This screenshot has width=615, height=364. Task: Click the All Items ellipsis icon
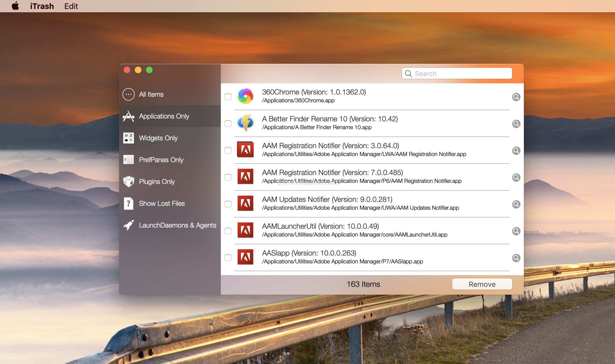point(128,94)
